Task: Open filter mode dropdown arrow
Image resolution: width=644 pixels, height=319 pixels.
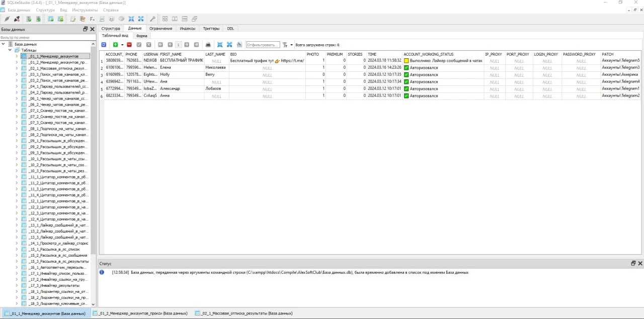Action: (x=292, y=45)
